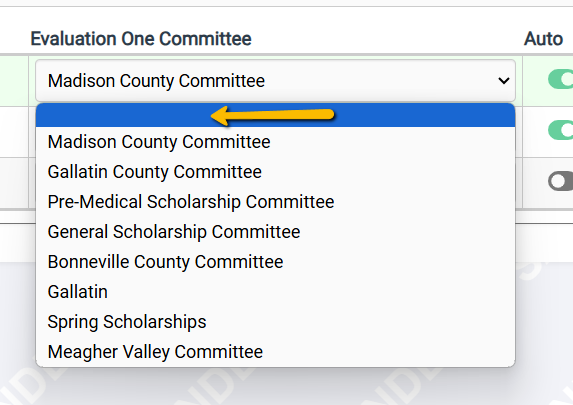Image resolution: width=573 pixels, height=405 pixels.
Task: Choose the Gallatin option
Action: coord(275,292)
